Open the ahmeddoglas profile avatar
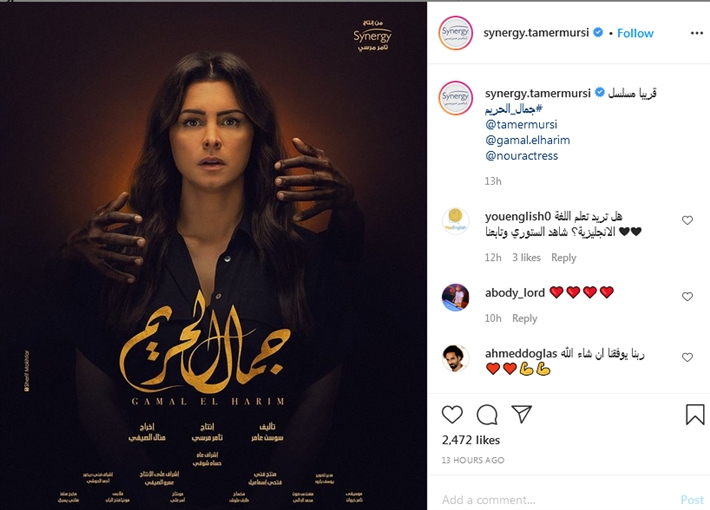Image resolution: width=710 pixels, height=510 pixels. point(456,358)
